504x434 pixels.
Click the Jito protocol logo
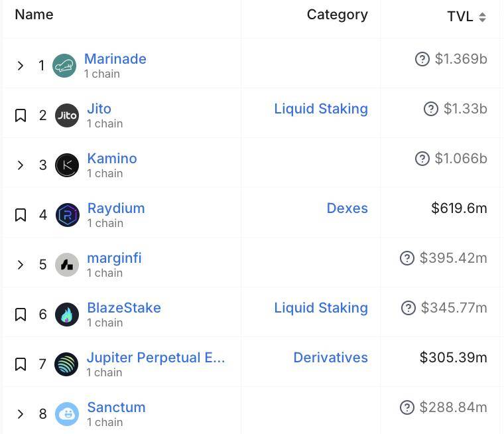coord(67,115)
